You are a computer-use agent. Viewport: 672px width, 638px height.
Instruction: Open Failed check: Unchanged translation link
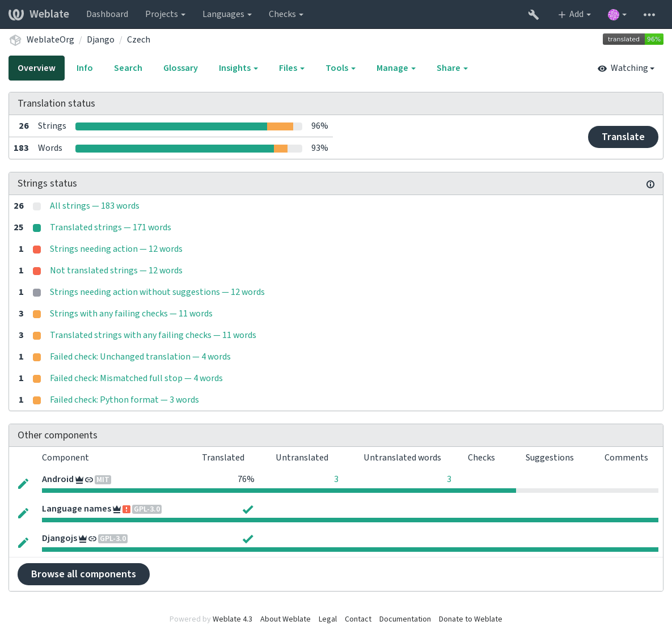pyautogui.click(x=140, y=357)
